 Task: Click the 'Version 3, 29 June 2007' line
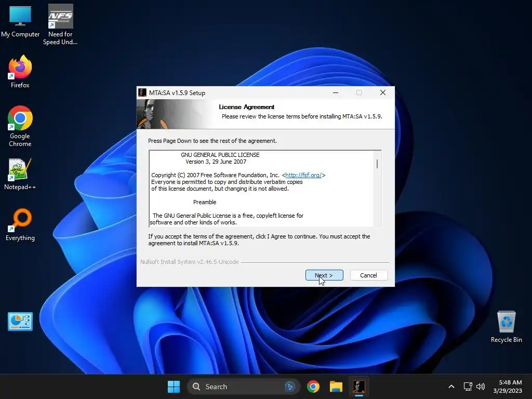pos(216,162)
